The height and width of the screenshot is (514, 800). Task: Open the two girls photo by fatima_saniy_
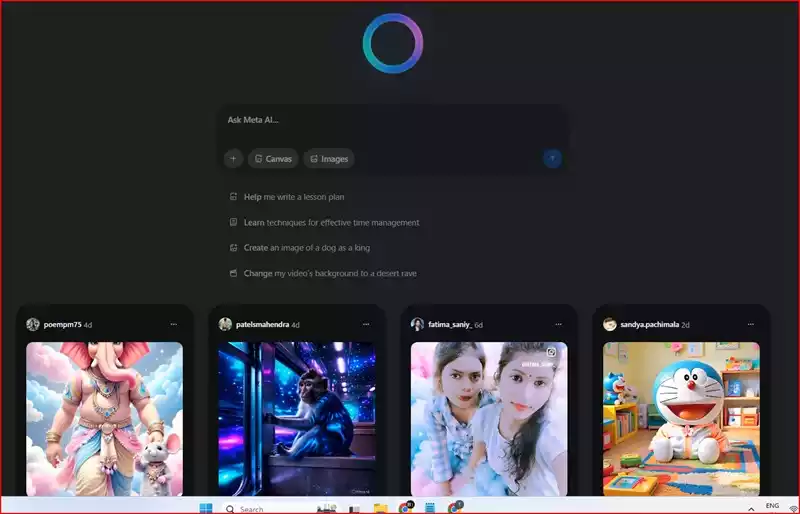tap(489, 419)
